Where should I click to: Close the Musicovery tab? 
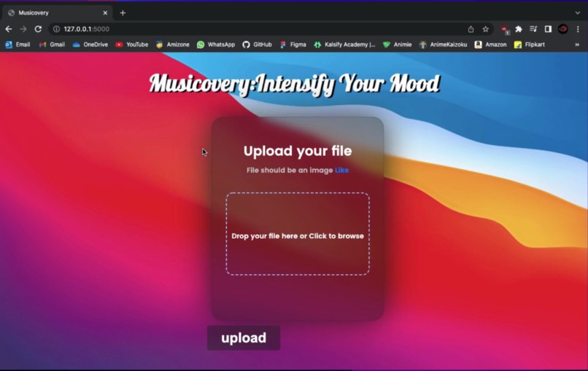point(105,12)
